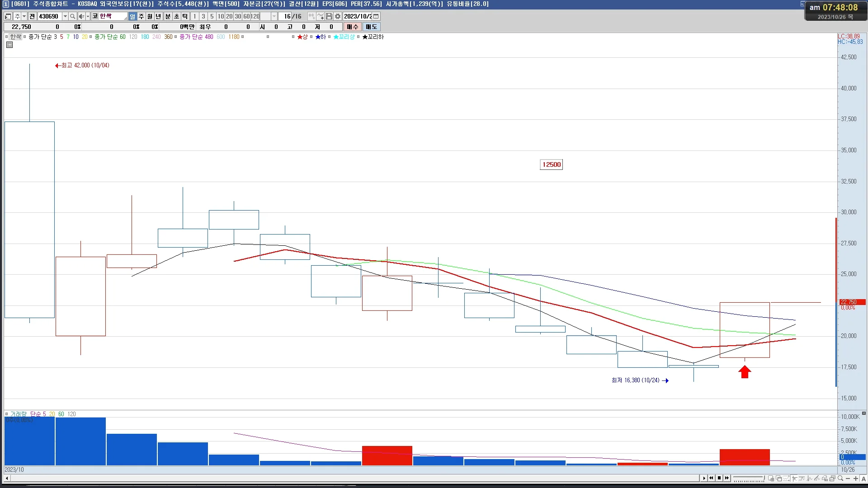Click the zoom magnifier icon at bottom right
Screen dimensions: 868x488
click(x=840, y=478)
